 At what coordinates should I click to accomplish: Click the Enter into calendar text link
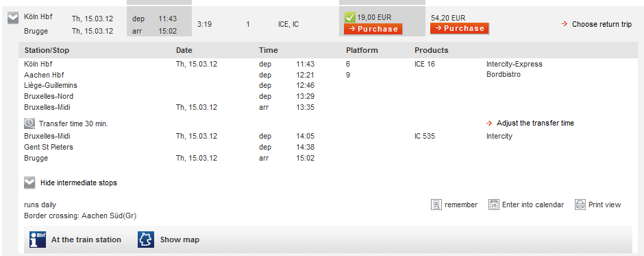533,205
